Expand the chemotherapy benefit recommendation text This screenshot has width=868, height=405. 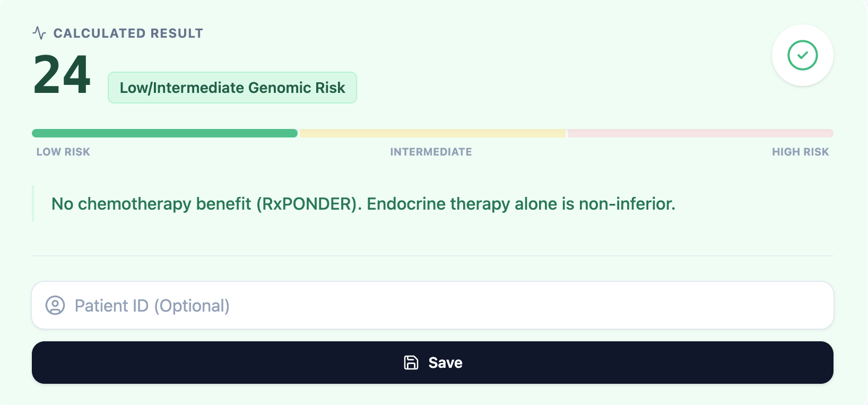click(x=362, y=203)
